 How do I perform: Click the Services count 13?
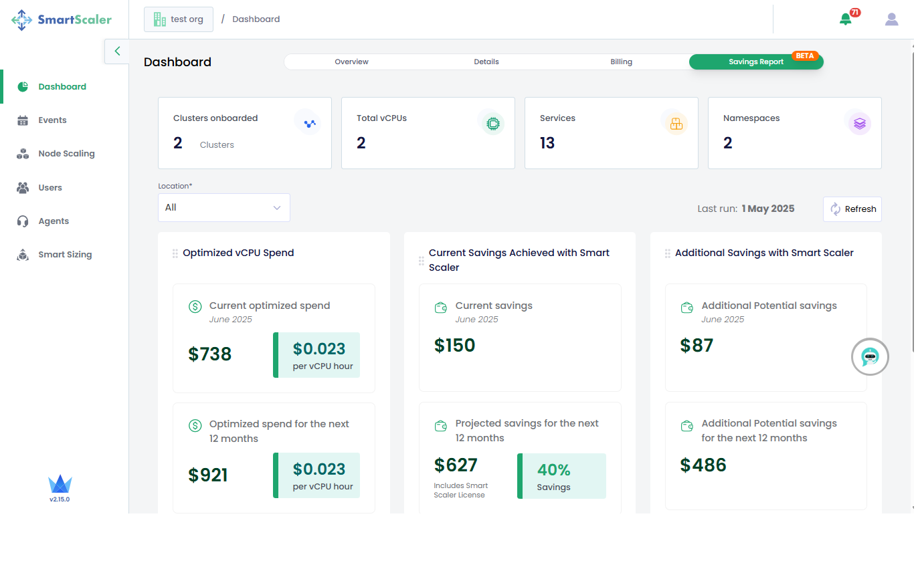[x=547, y=143]
